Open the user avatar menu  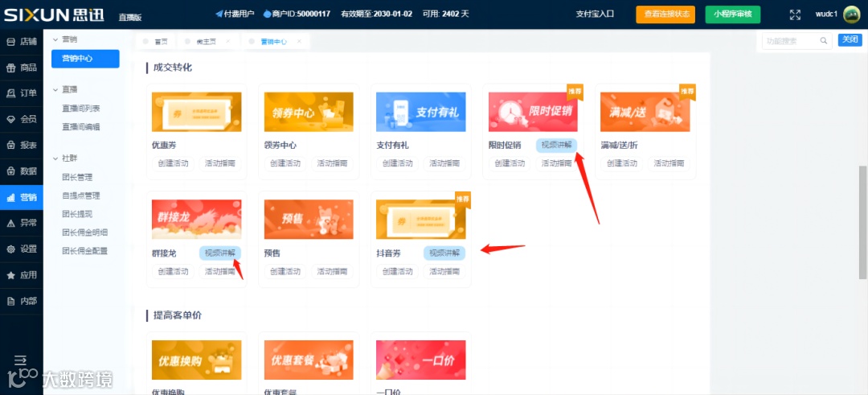click(x=851, y=14)
